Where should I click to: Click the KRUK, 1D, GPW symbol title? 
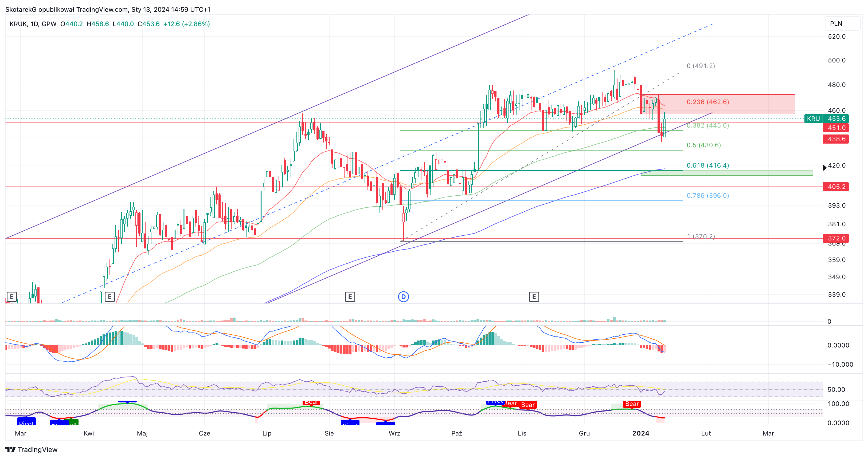coord(33,24)
